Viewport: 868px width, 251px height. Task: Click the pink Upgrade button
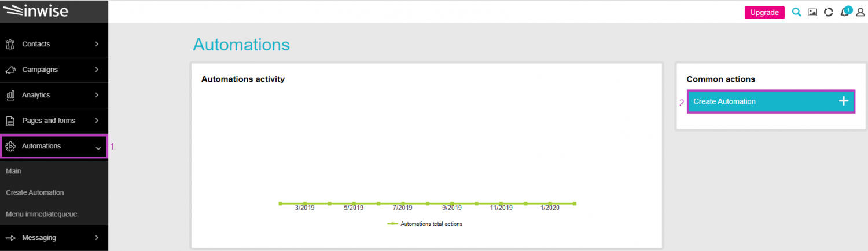click(764, 12)
